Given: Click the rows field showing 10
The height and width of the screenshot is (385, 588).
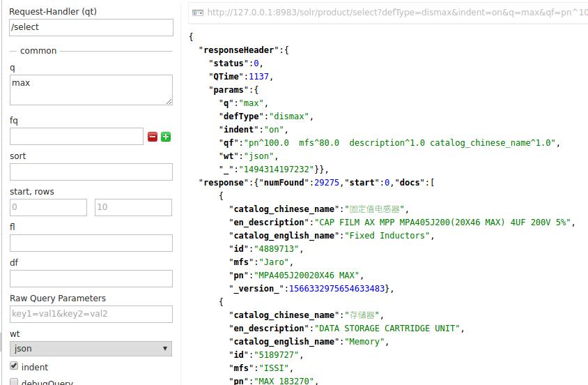Looking at the screenshot, I should [x=133, y=207].
